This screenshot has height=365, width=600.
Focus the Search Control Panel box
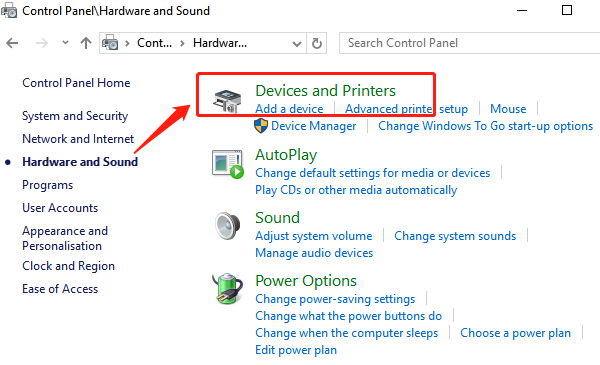click(469, 43)
